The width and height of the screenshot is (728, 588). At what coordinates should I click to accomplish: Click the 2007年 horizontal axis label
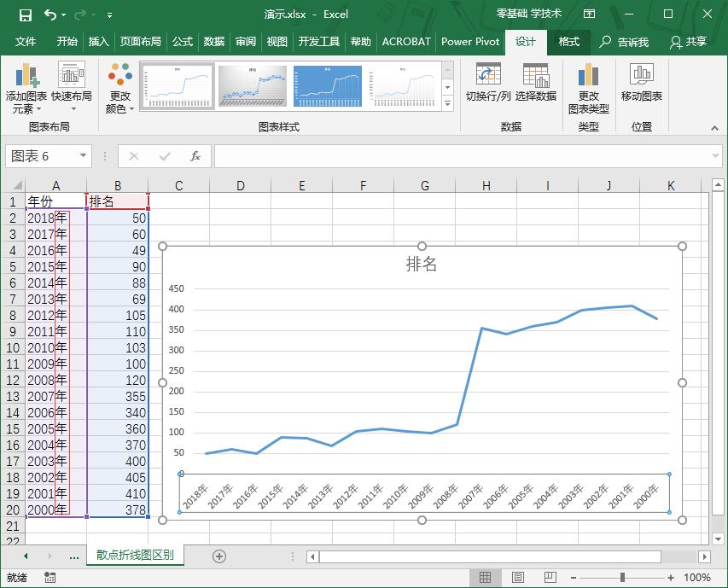pos(471,496)
